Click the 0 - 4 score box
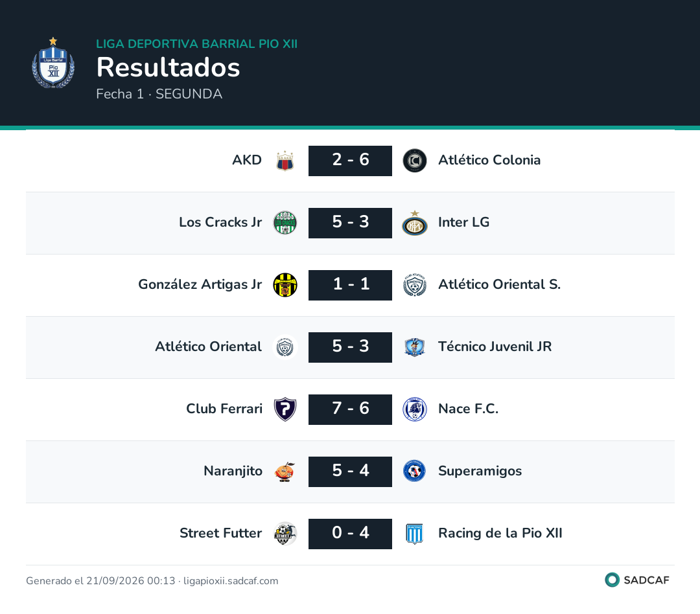The image size is (700, 614). [351, 534]
